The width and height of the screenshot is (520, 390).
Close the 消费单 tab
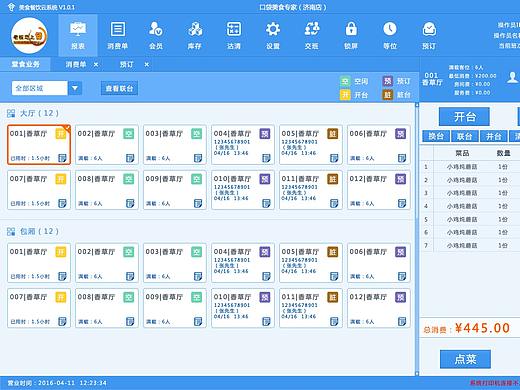point(96,64)
